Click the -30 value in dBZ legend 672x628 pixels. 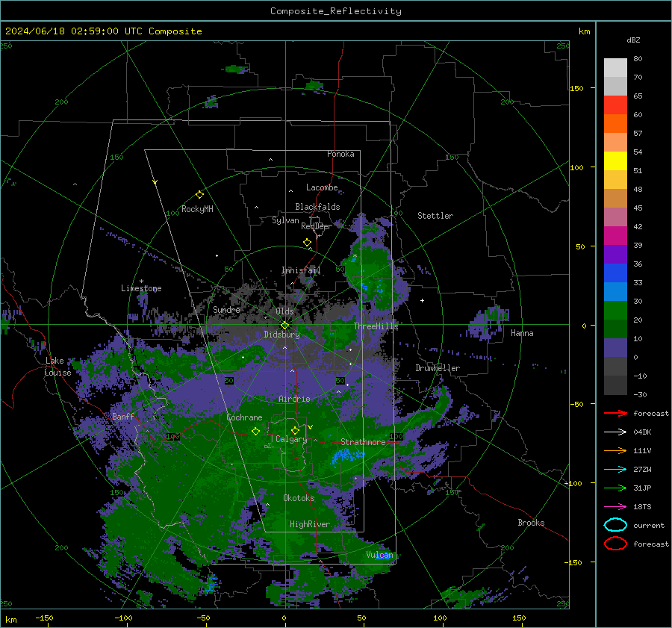(x=640, y=394)
